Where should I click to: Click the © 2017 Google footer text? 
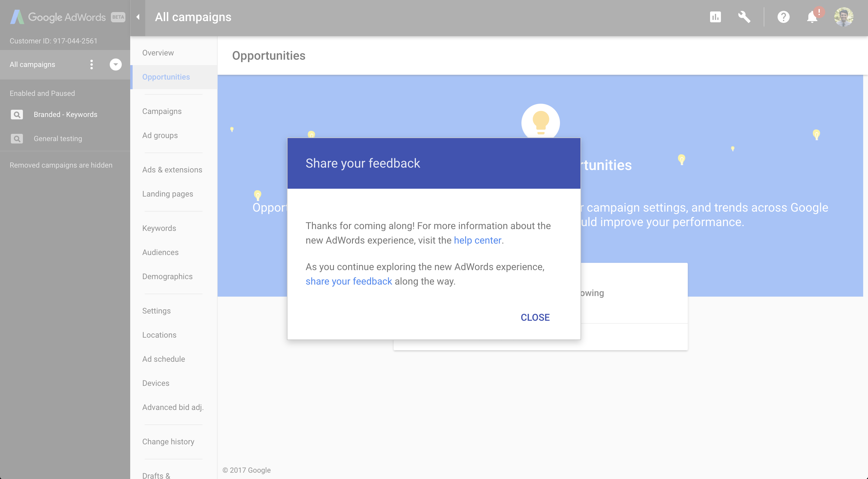(246, 470)
